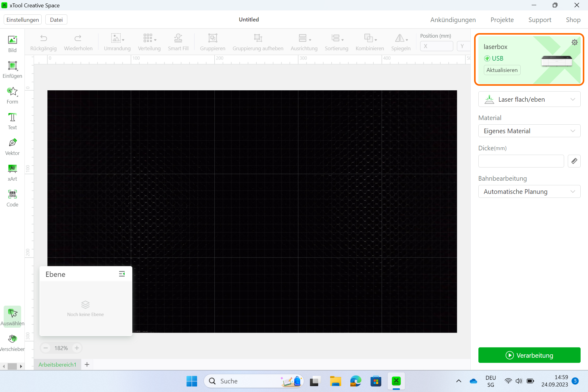Switch to the Arbeitsbereich1 tab
This screenshot has width=588, height=392.
[57, 364]
